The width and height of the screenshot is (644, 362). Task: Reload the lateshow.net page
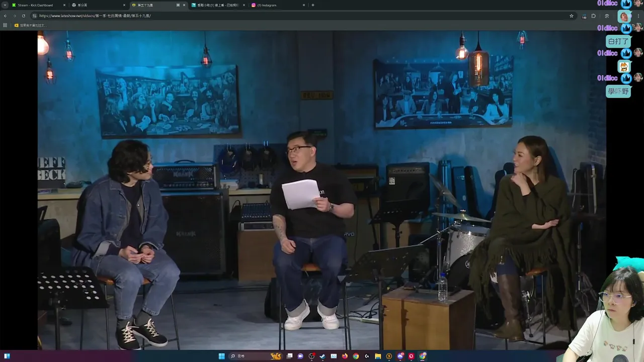tap(23, 16)
